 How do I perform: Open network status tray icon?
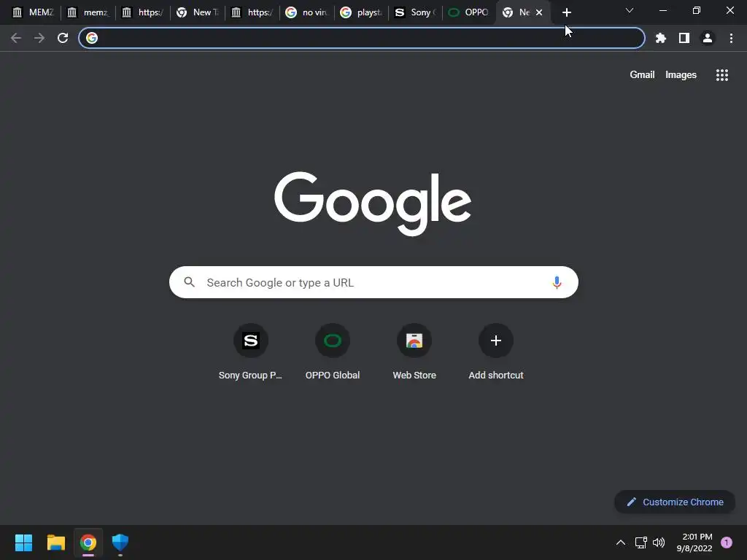pyautogui.click(x=640, y=542)
